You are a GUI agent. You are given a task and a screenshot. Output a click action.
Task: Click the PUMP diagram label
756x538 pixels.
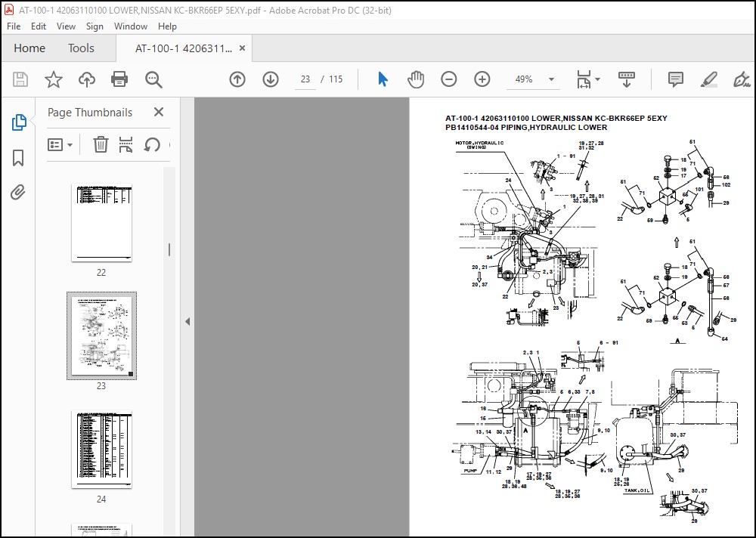pyautogui.click(x=470, y=471)
